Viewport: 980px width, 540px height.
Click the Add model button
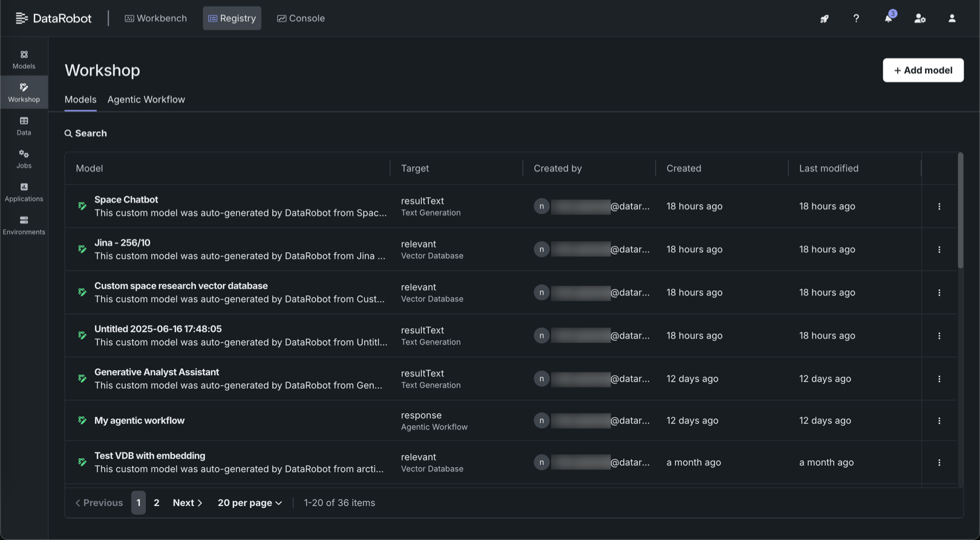coord(923,70)
